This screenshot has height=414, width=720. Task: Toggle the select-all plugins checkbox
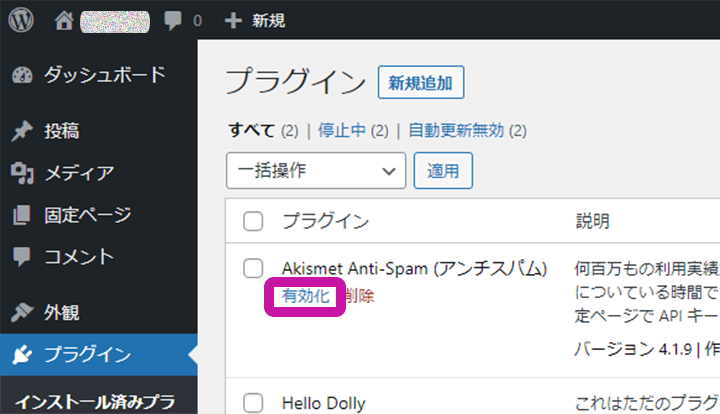(x=254, y=221)
